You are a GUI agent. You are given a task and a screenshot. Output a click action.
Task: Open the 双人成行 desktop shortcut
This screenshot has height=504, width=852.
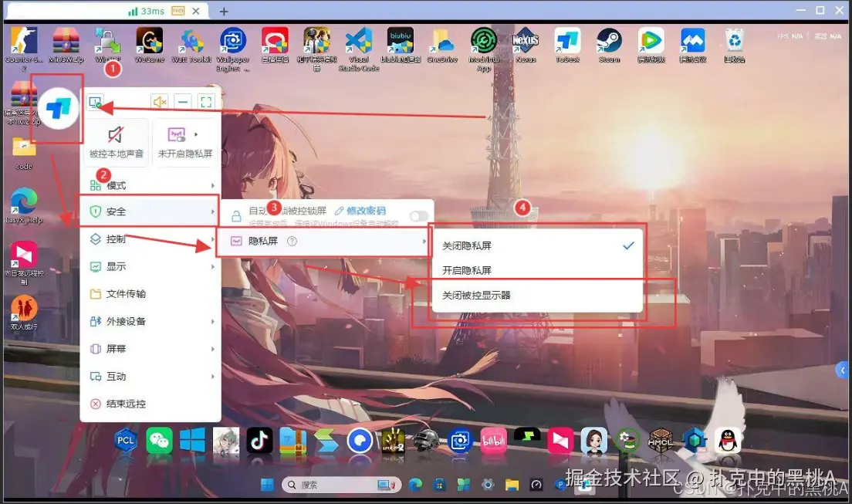[24, 313]
